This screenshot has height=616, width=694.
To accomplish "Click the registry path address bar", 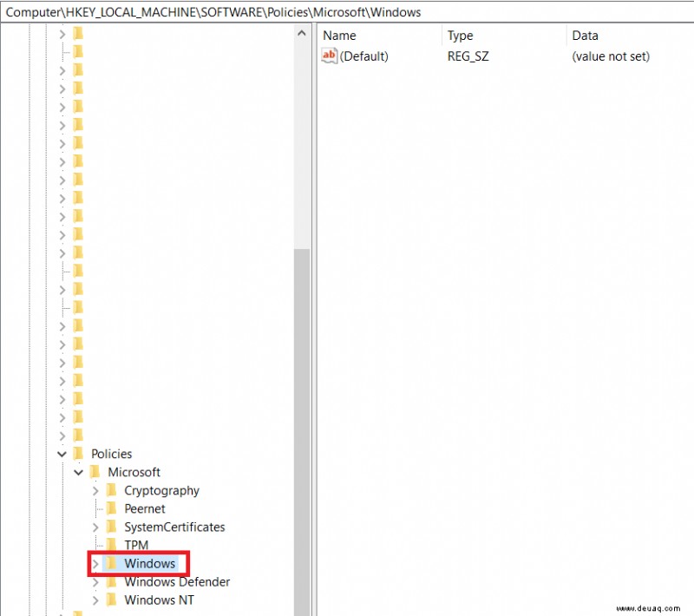I will click(347, 12).
